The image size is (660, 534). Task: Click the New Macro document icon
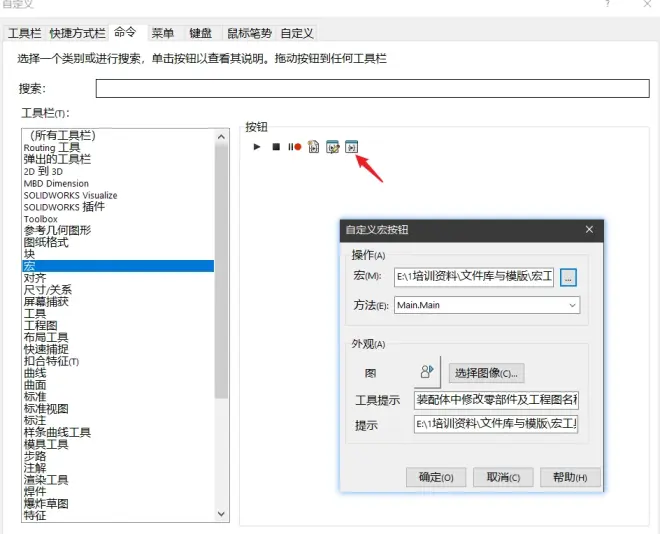(x=314, y=147)
